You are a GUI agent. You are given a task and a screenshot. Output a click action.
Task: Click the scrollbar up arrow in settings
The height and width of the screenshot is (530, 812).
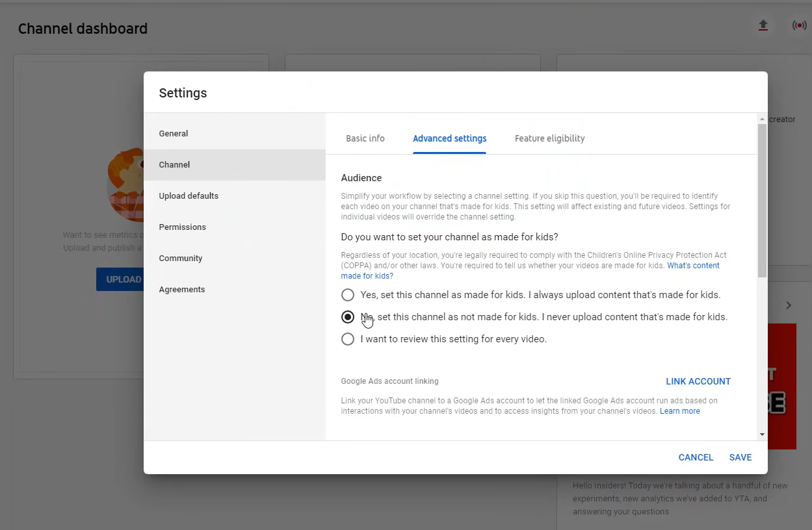[762, 119]
